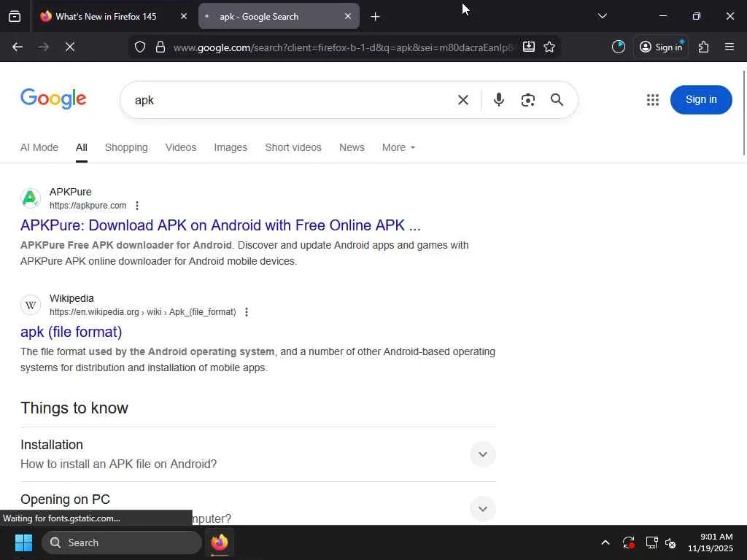Click the sync update tray icon
Image resolution: width=747 pixels, height=560 pixels.
tap(628, 542)
